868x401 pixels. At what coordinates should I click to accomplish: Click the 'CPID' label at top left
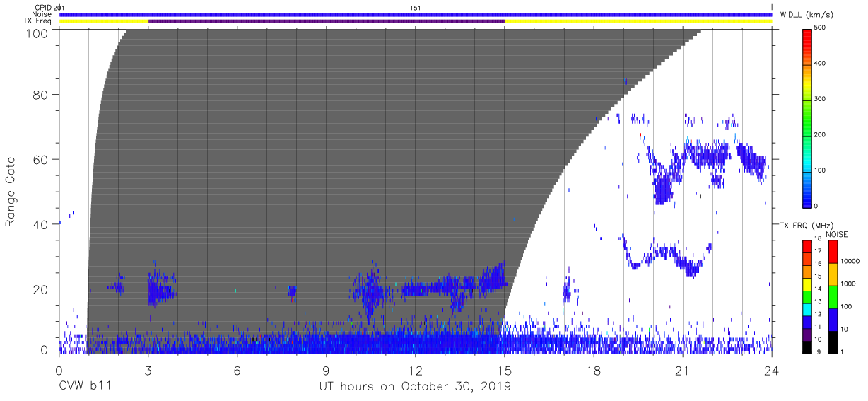click(43, 7)
